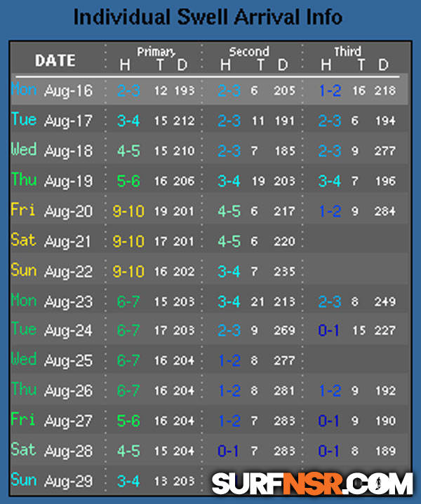Click primary height 3-4 on Tue Aug-17
Image resolution: width=421 pixels, height=504 pixels.
coord(128,121)
